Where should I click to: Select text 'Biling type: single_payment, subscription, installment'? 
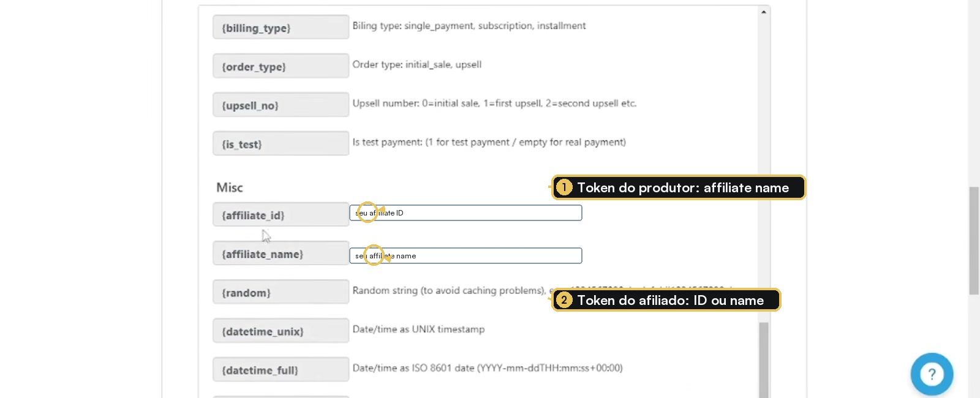tap(469, 26)
